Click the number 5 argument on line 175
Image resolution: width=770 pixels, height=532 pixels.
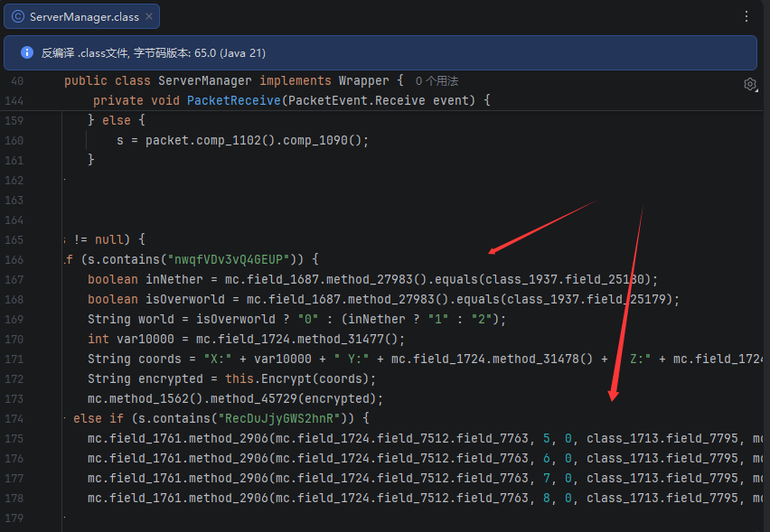[x=547, y=439]
